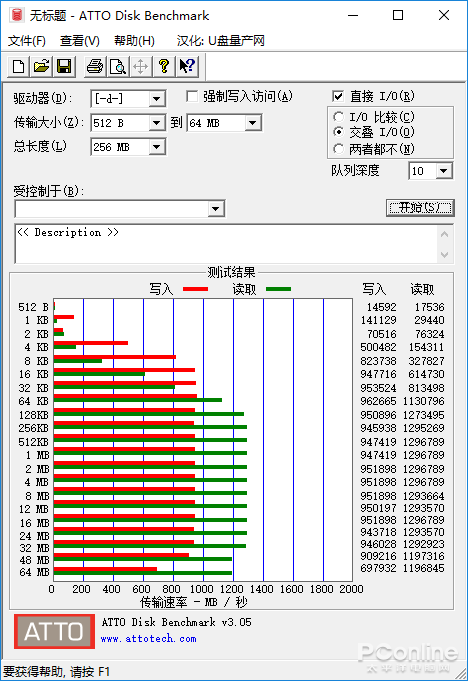Click the 64 KB row write value 962665

[378, 401]
